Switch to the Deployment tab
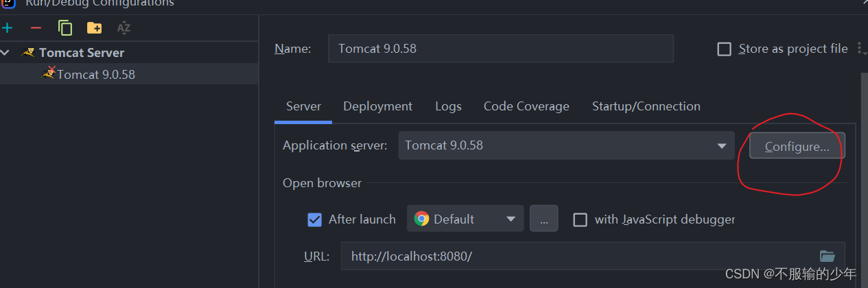 tap(377, 106)
